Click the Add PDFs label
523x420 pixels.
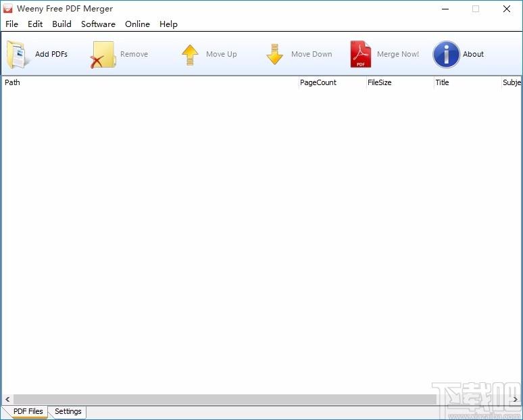51,54
